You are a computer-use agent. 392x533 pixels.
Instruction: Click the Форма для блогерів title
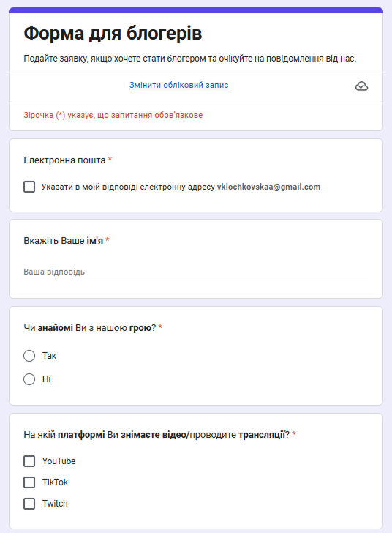[113, 34]
